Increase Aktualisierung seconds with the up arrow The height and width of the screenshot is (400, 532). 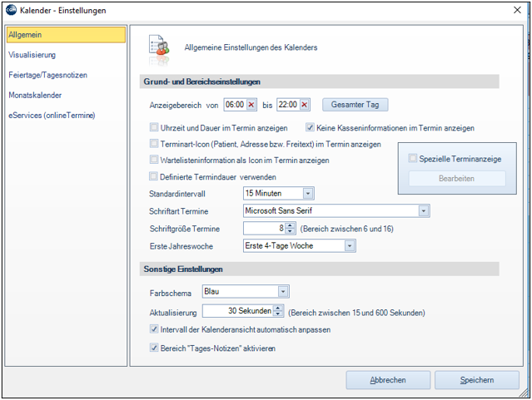tap(278, 308)
